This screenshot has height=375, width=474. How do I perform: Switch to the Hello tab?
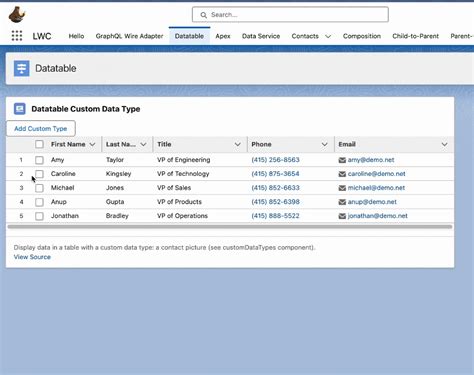(76, 36)
